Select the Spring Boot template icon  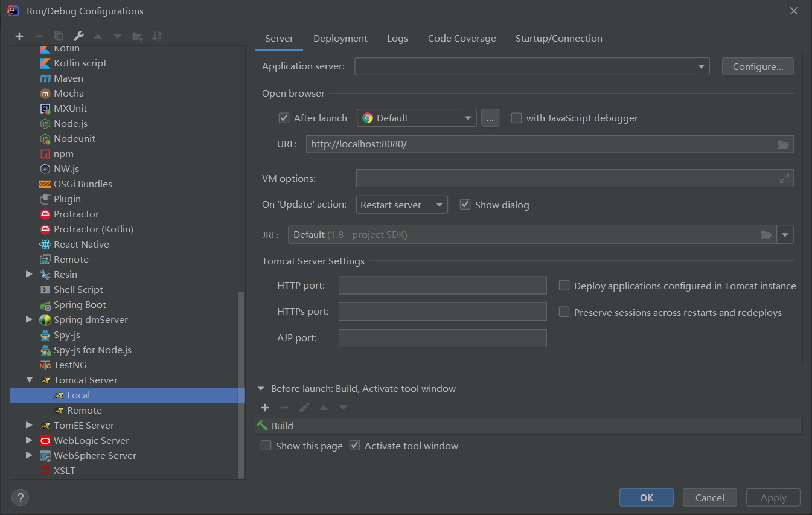tap(45, 305)
